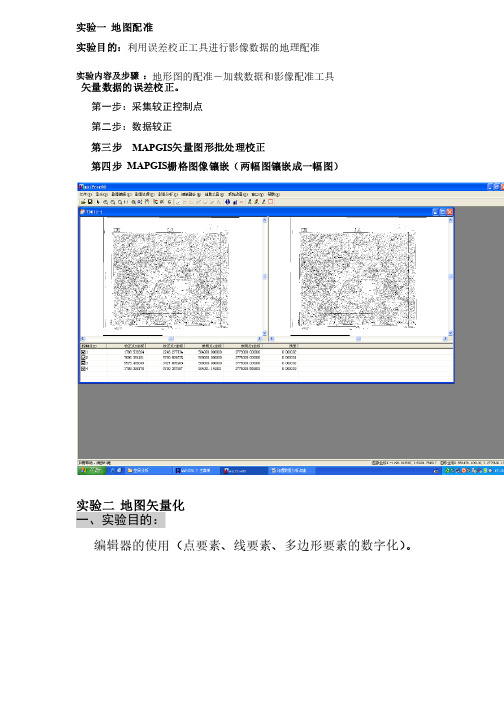
Task: Click up arrow of right map pane scrollbar
Action: [450, 220]
